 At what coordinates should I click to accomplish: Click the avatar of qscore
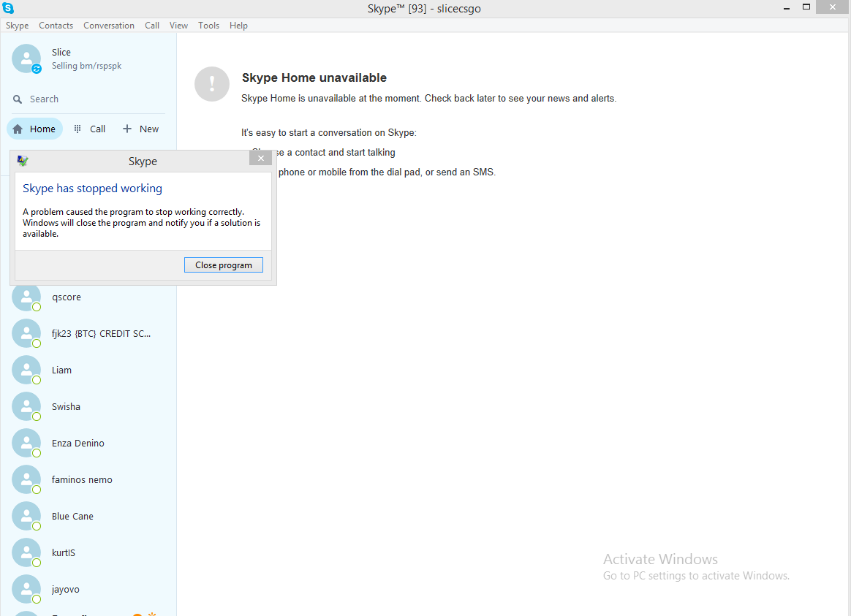coord(26,297)
